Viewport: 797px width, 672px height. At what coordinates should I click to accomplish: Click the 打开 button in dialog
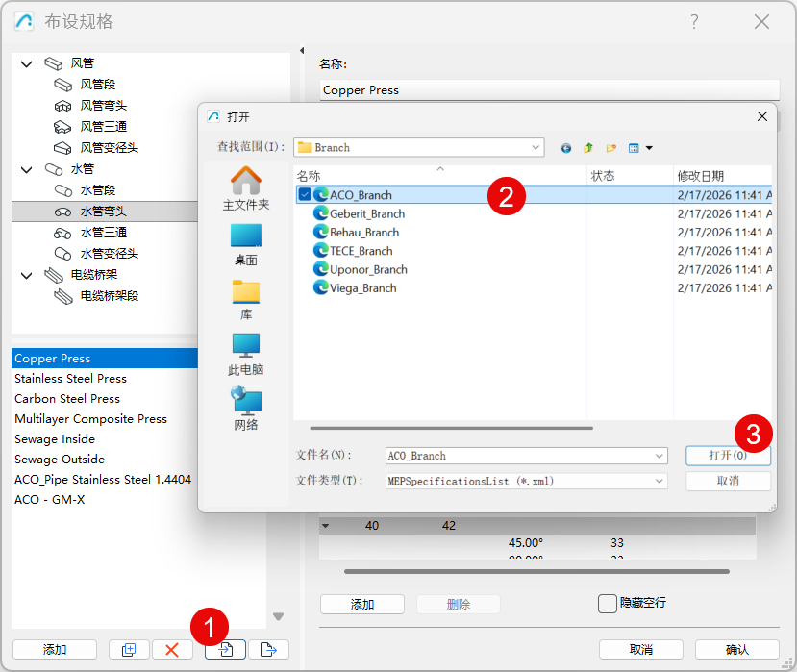point(728,456)
